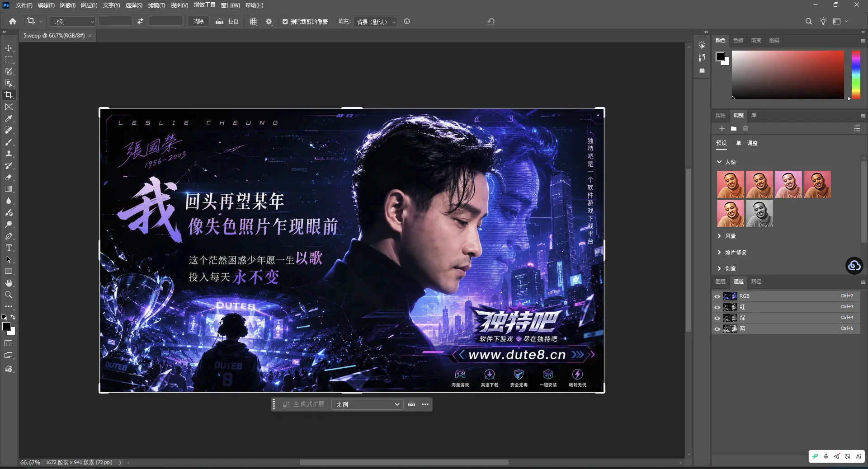
Task: Open the 滤镜(T) menu
Action: click(156, 5)
